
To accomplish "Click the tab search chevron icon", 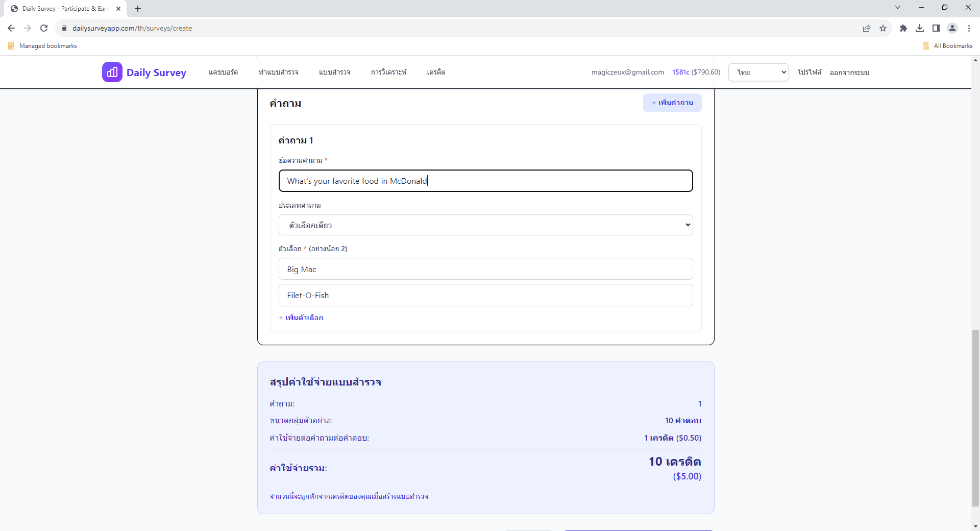I will pos(898,7).
